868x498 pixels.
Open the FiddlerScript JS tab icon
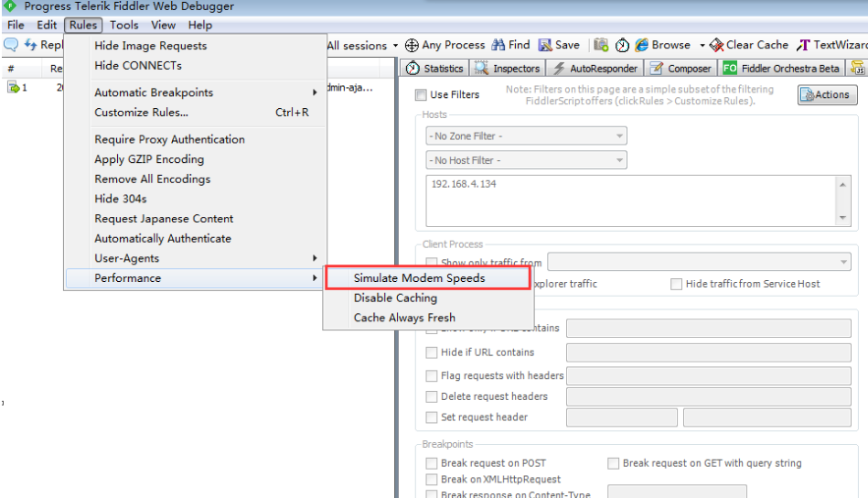(858, 68)
